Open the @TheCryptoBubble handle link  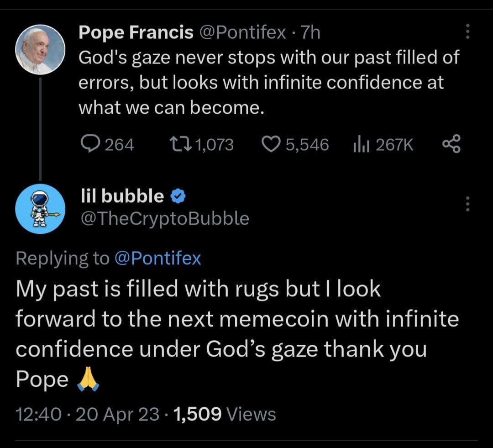164,219
